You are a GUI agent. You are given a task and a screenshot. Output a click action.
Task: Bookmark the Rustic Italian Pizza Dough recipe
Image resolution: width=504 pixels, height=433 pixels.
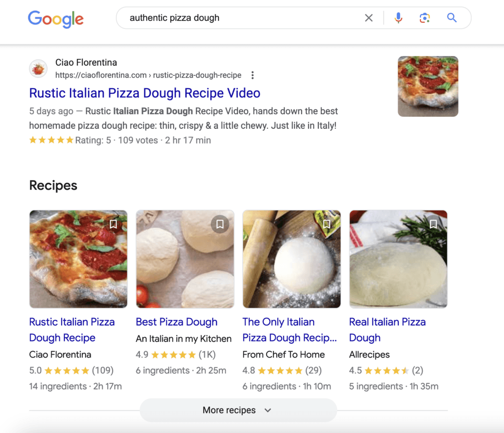pos(113,224)
